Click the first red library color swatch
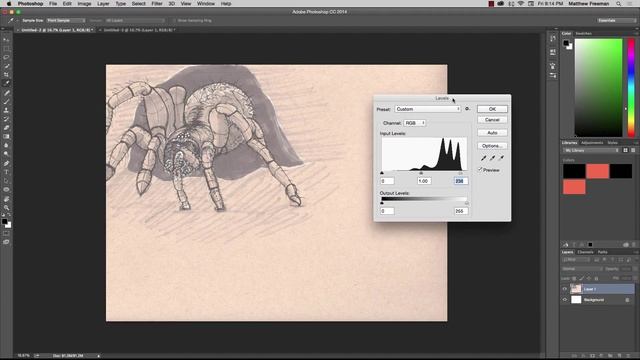640x360 pixels. coord(598,171)
